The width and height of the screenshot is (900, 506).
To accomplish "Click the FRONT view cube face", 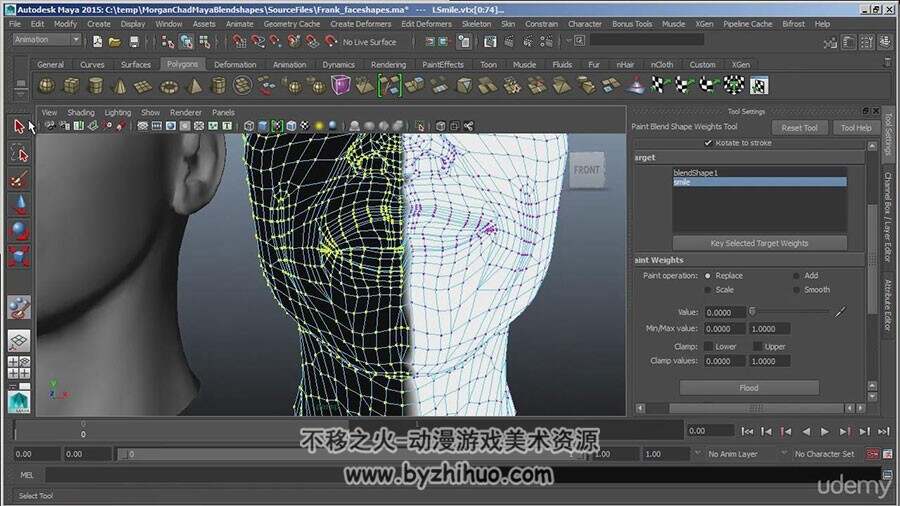I will pos(586,170).
